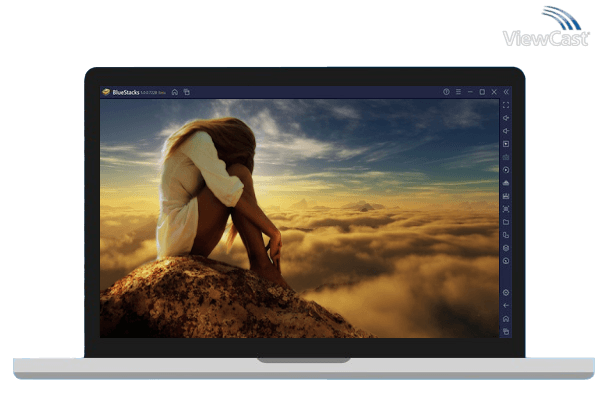Screen dimensions: 602x414
Task: Take a screenshot with the sidebar icon
Action: [506, 209]
